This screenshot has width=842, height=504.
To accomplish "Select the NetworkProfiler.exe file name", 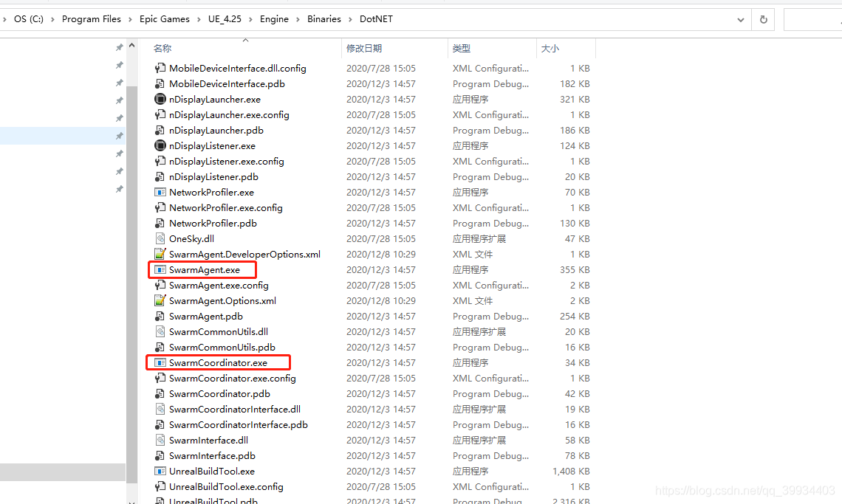I will click(x=211, y=192).
